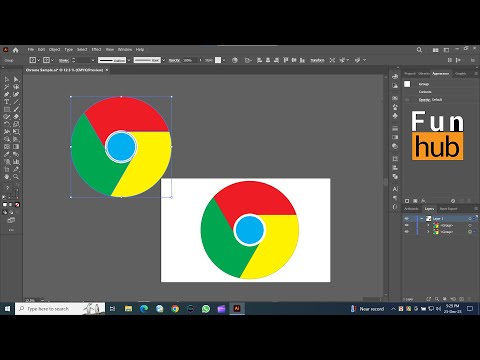The height and width of the screenshot is (360, 480).
Task: Choose the Eraser tool
Action: point(16,117)
